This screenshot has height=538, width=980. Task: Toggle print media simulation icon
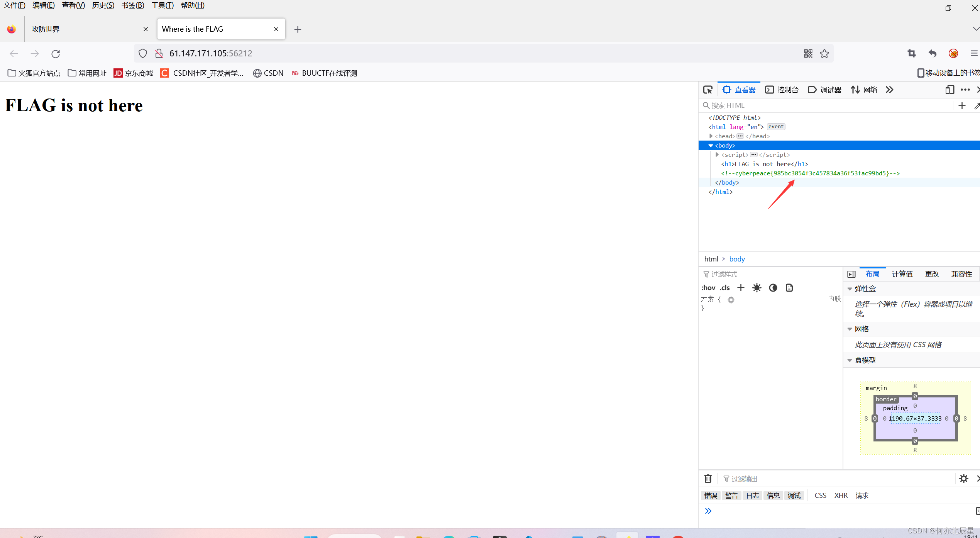(789, 288)
